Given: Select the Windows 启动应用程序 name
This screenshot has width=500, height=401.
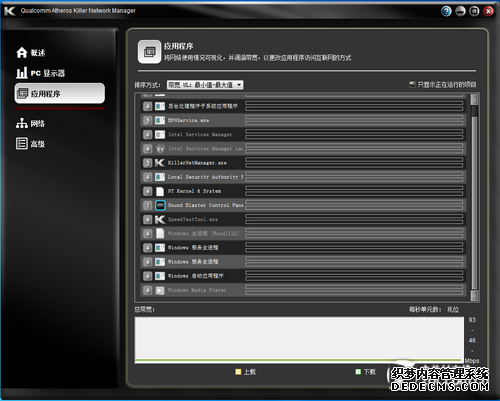Looking at the screenshot, I should click(x=196, y=276).
